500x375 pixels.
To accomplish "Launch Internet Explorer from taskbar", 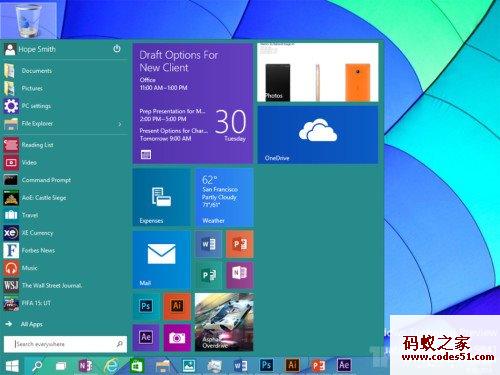I will point(111,366).
